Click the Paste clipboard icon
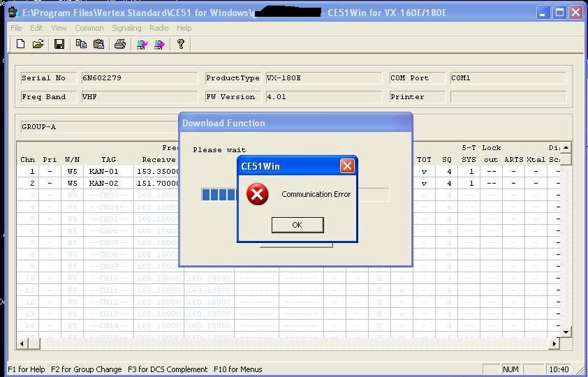Screen dimensions: 588x377 [x=98, y=44]
